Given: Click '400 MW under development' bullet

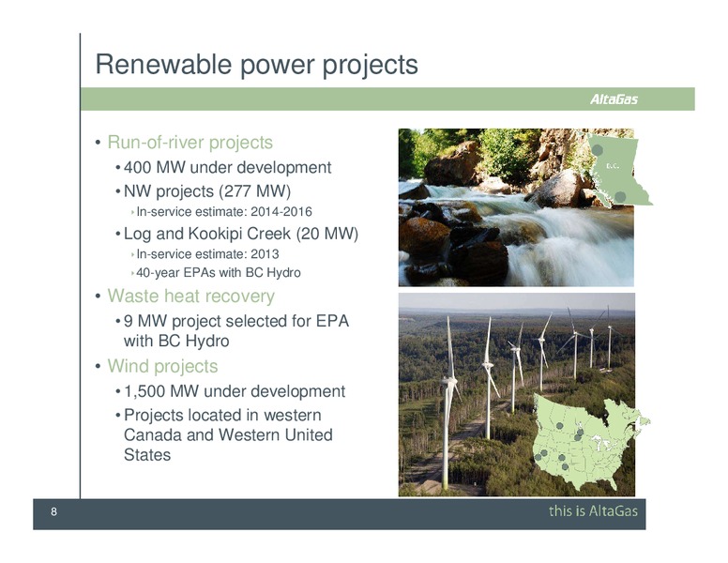Looking at the screenshot, I should (227, 167).
